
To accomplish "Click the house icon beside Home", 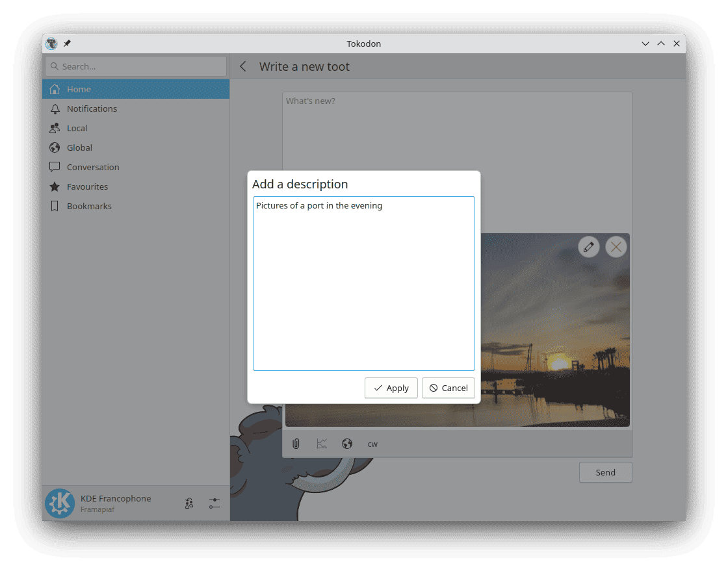I will pos(55,89).
